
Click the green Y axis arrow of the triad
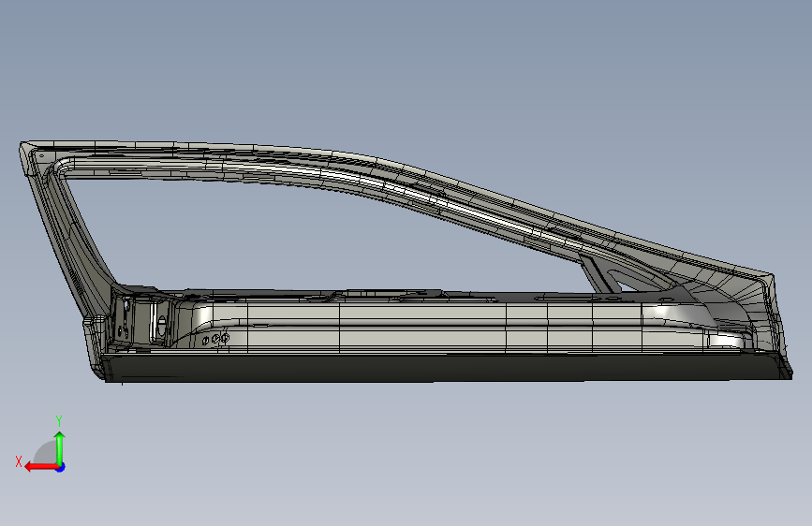[60, 448]
